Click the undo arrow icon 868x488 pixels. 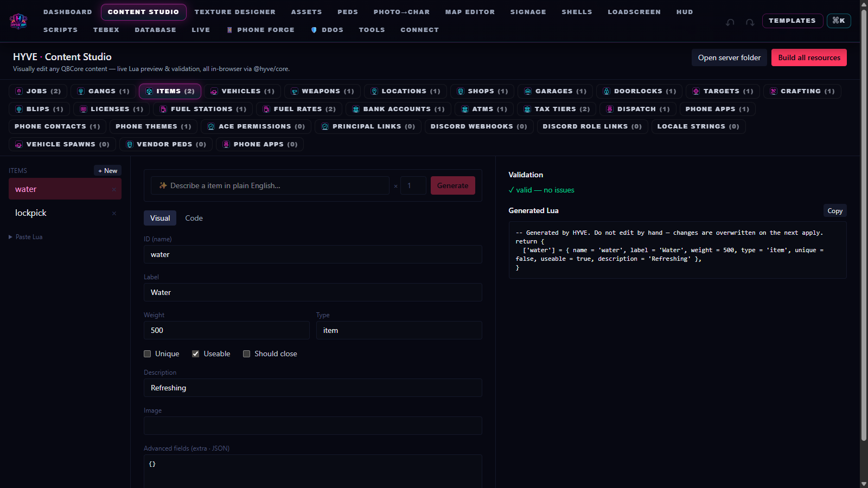tap(730, 22)
